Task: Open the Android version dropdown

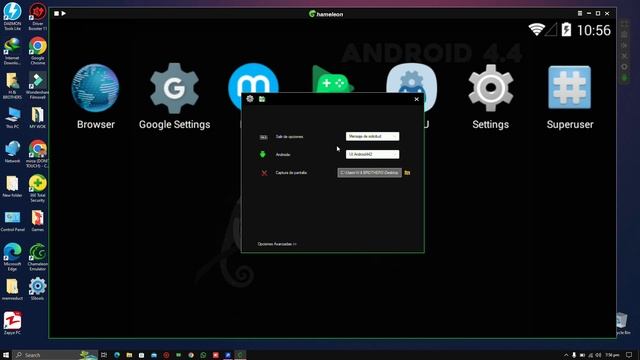Action: tap(372, 154)
